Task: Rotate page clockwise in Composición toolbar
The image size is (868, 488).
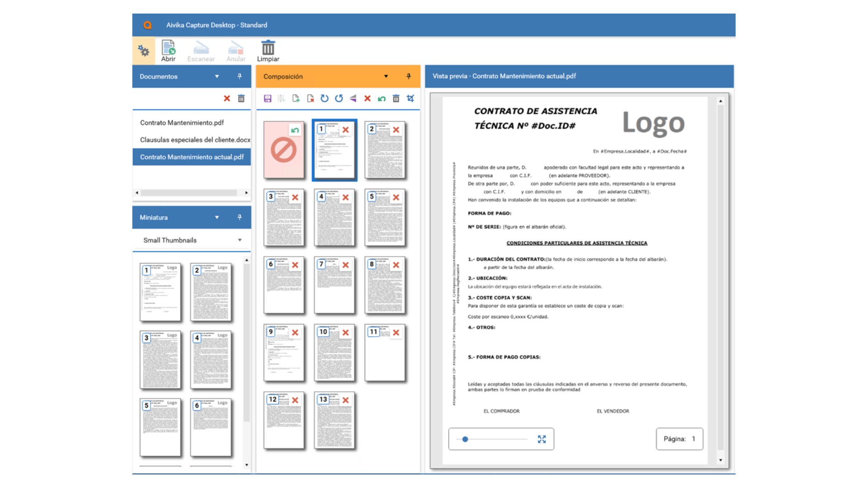Action: tap(325, 99)
